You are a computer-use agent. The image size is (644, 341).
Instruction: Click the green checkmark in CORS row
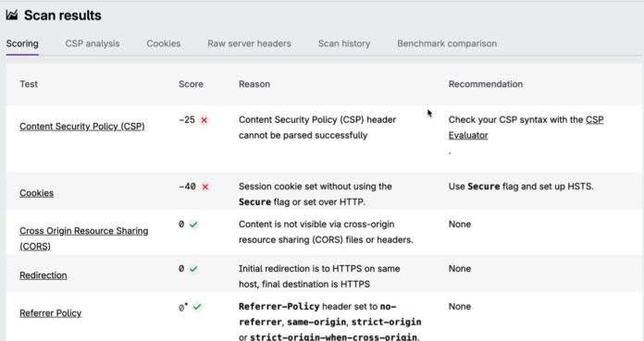193,225
